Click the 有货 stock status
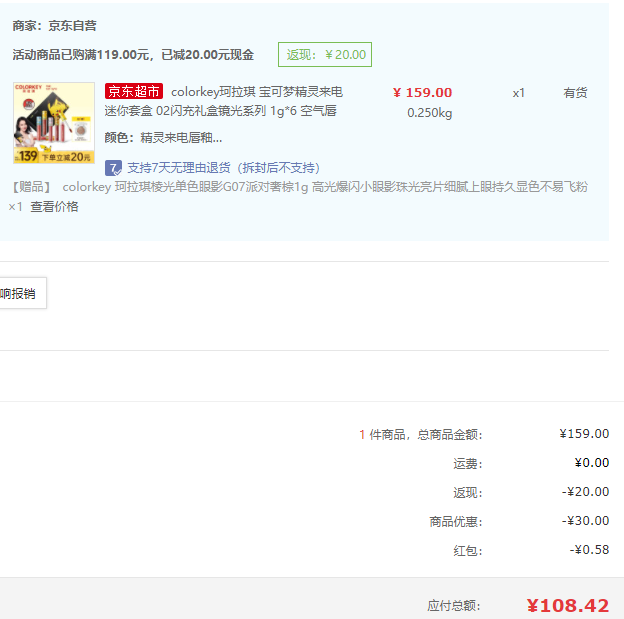The width and height of the screenshot is (624, 619). (x=575, y=93)
